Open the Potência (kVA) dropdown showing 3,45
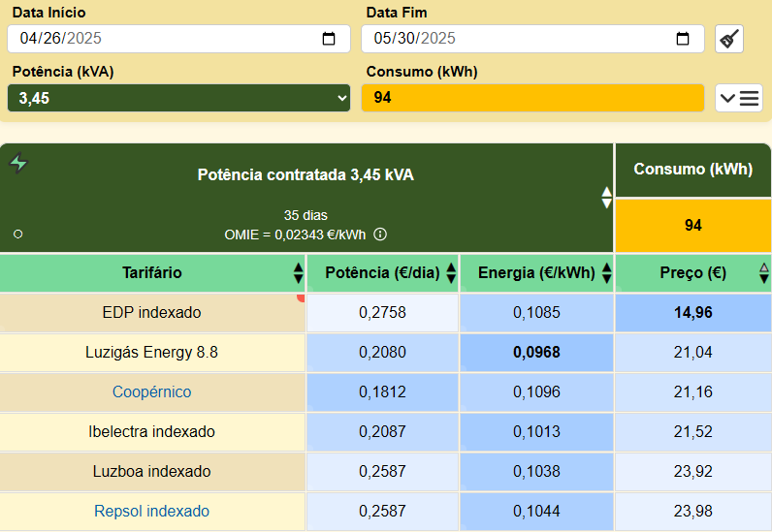Screen dimensions: 772x532 click(178, 98)
